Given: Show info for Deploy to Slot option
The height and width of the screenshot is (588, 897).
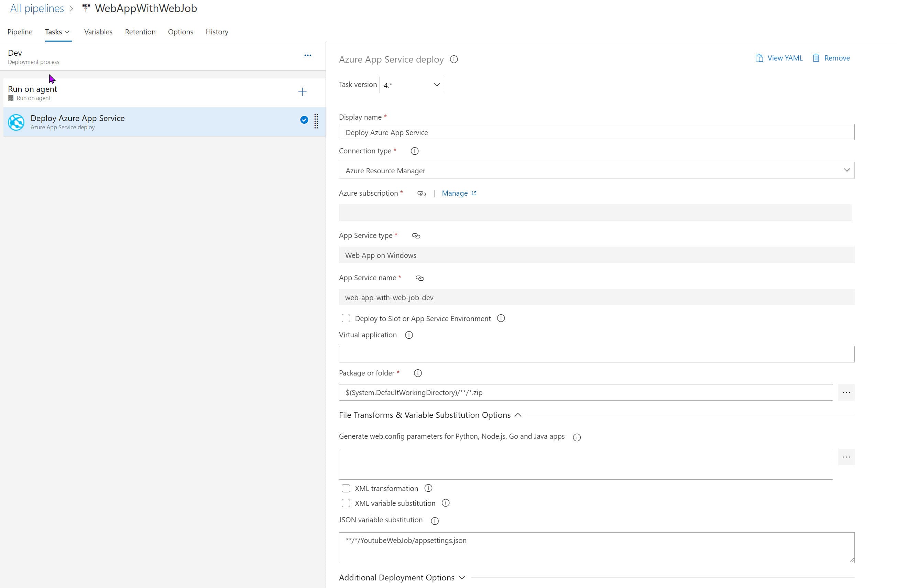Looking at the screenshot, I should [501, 318].
